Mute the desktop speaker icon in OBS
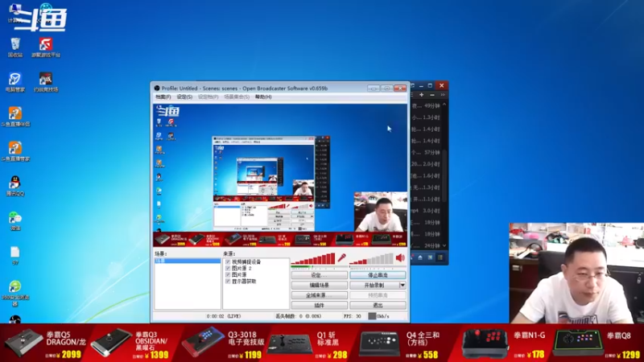This screenshot has width=644, height=362. 400,257
